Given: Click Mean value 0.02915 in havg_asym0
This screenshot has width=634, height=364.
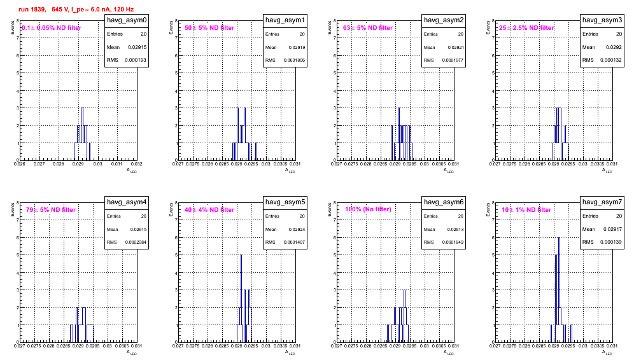Looking at the screenshot, I should (x=137, y=47).
